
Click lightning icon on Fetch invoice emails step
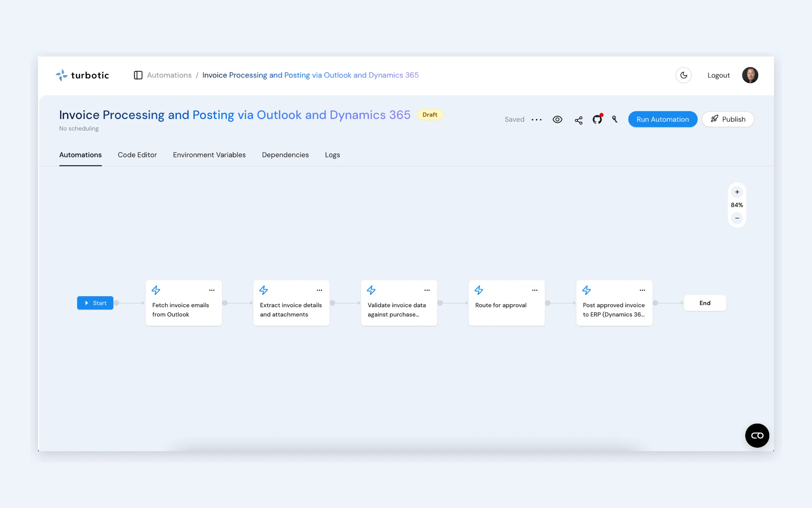pos(156,290)
